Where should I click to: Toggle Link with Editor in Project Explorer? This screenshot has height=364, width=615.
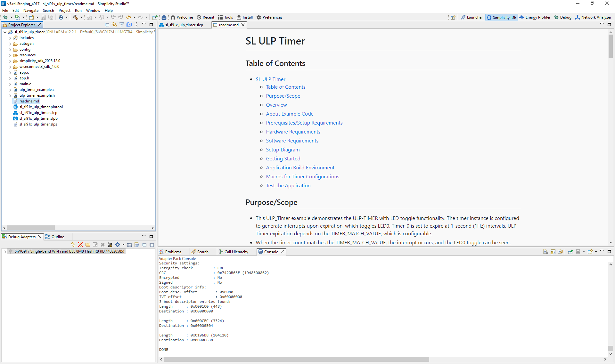click(114, 25)
